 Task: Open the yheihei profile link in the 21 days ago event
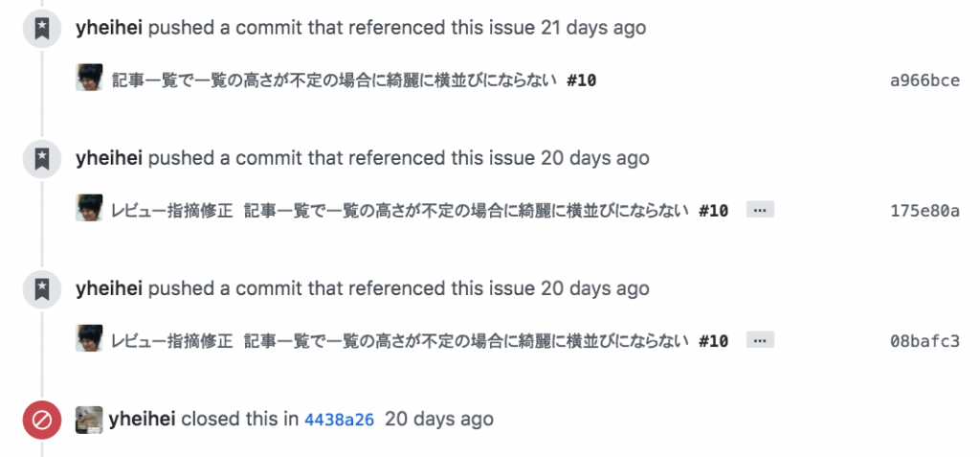[109, 28]
